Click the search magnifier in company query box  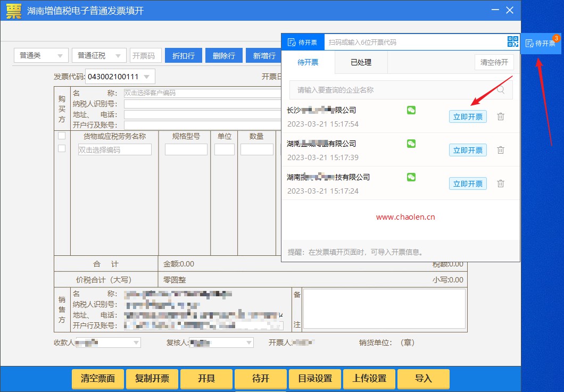(500, 89)
